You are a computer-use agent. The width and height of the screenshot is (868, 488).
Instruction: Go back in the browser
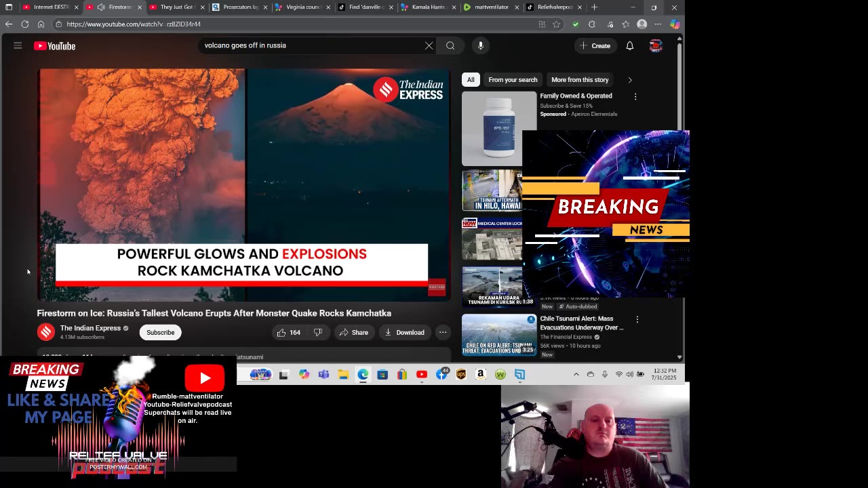[x=9, y=24]
